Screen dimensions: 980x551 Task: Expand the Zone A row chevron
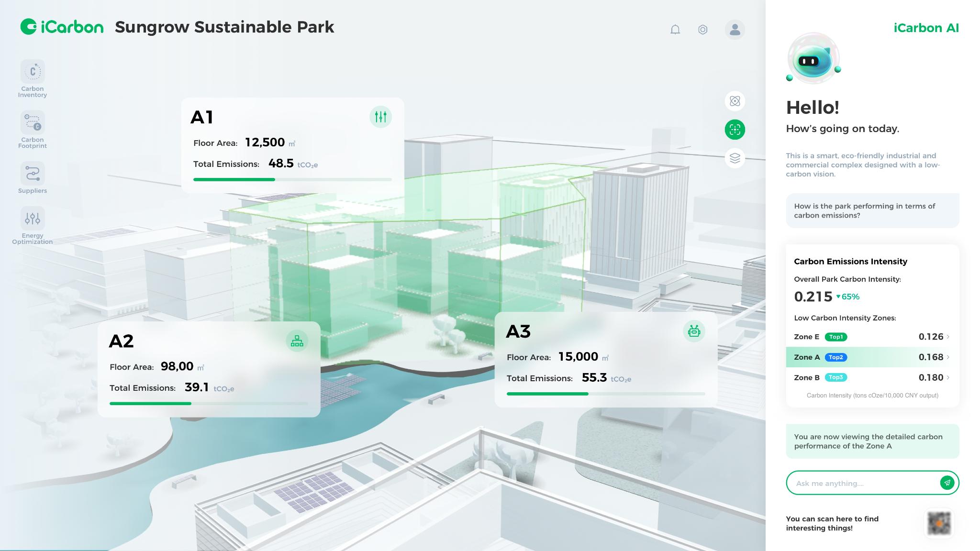948,357
